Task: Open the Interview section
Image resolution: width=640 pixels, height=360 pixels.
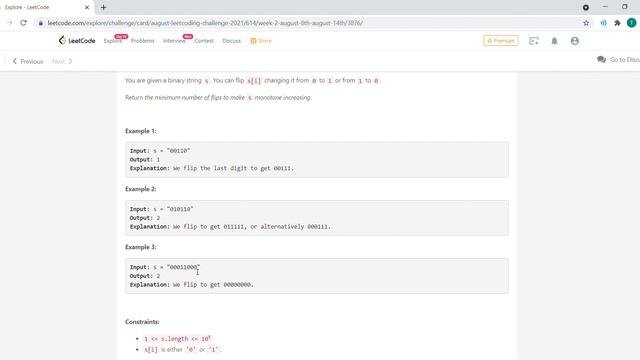Action: (x=174, y=41)
